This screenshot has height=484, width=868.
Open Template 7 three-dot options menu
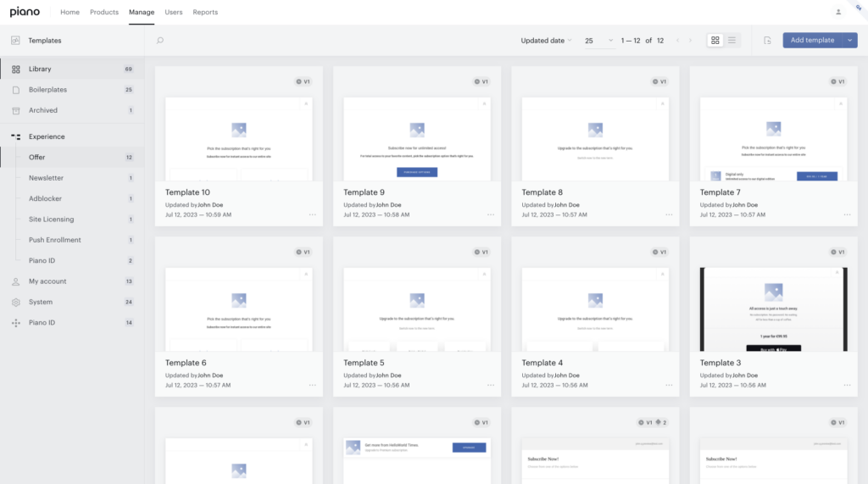(848, 214)
